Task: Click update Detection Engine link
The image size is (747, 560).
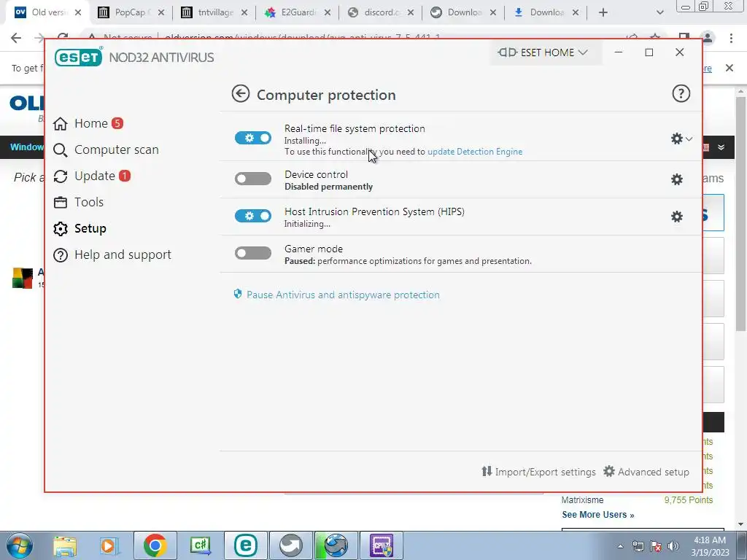Action: coord(475,152)
